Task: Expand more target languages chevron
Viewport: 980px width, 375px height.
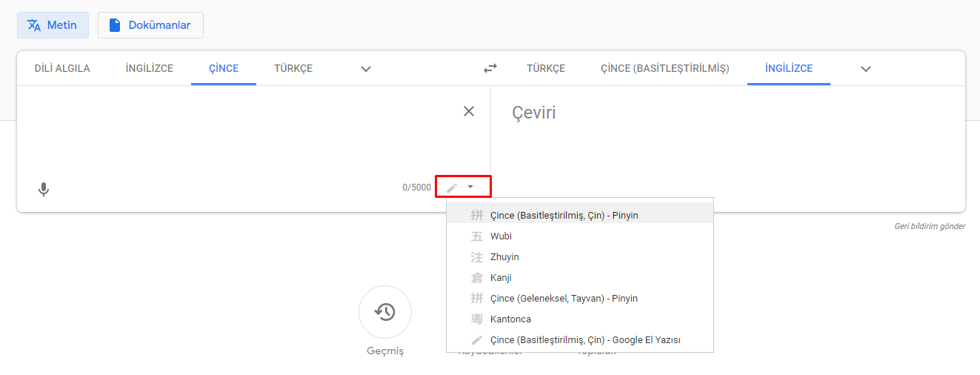Action: pyautogui.click(x=865, y=69)
